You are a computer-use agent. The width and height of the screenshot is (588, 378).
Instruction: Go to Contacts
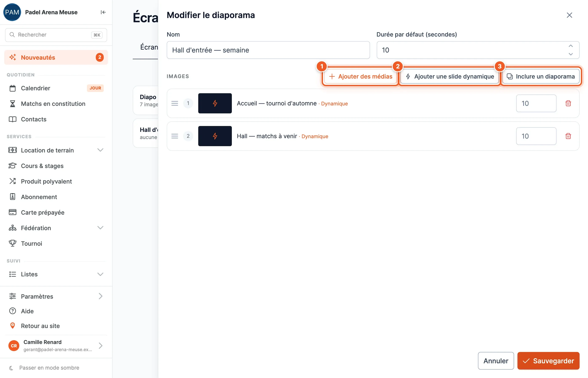56,119
